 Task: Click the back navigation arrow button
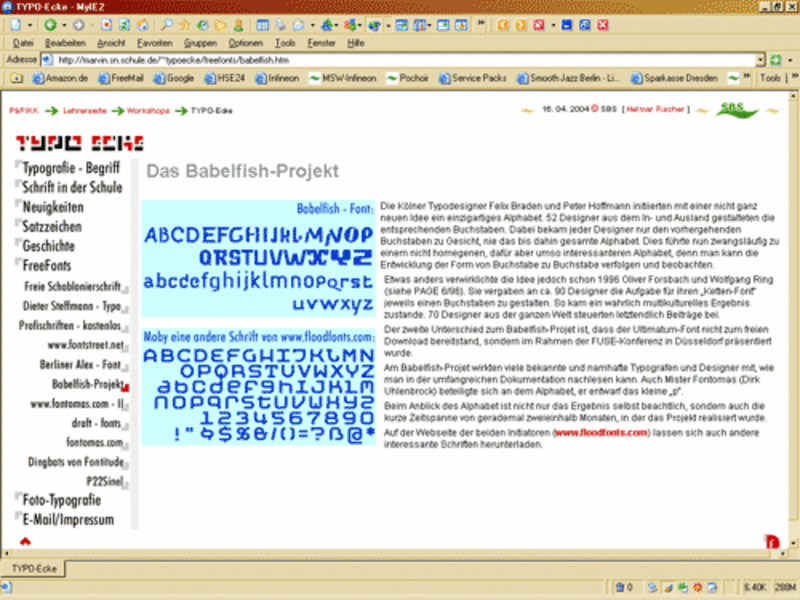50,23
